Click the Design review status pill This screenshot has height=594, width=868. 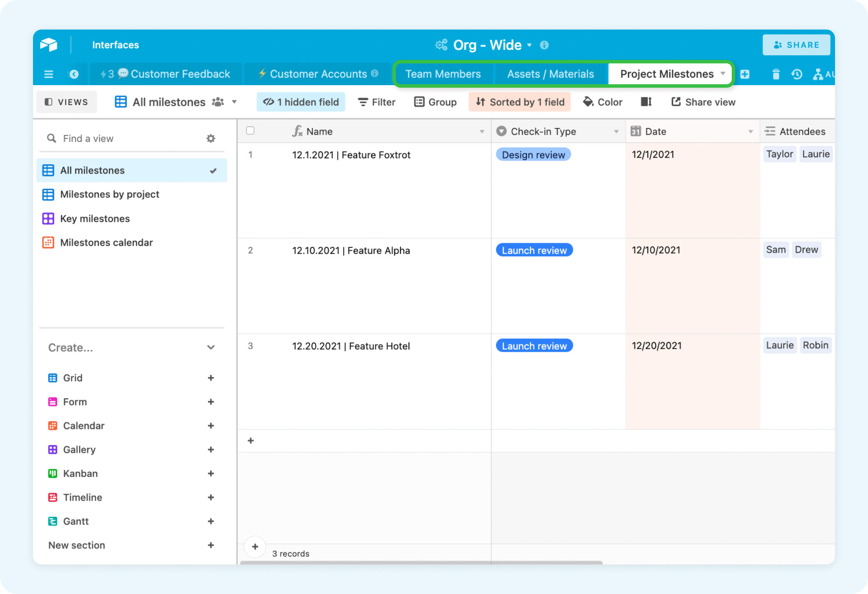coord(533,155)
